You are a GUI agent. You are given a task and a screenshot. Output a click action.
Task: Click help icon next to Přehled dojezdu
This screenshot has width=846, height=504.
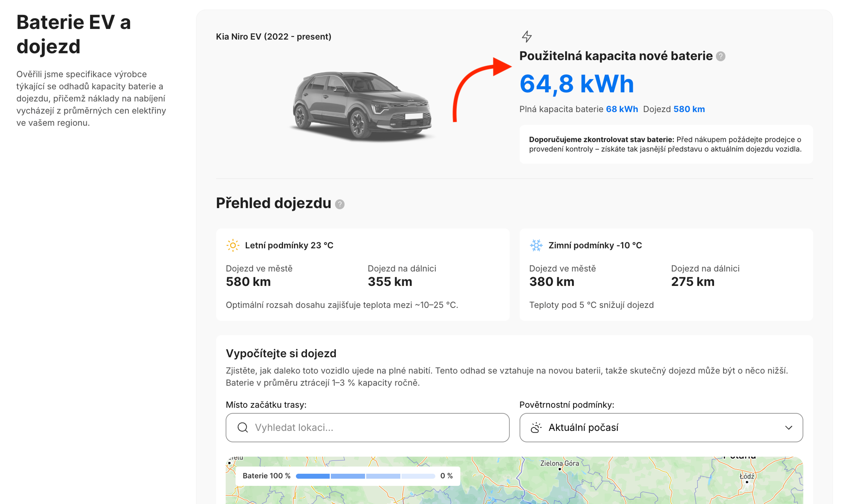tap(340, 204)
